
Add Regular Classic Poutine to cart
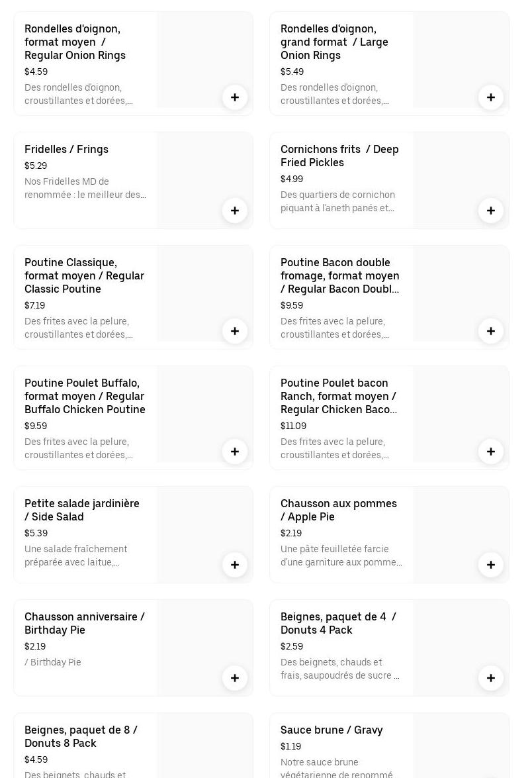click(x=235, y=331)
